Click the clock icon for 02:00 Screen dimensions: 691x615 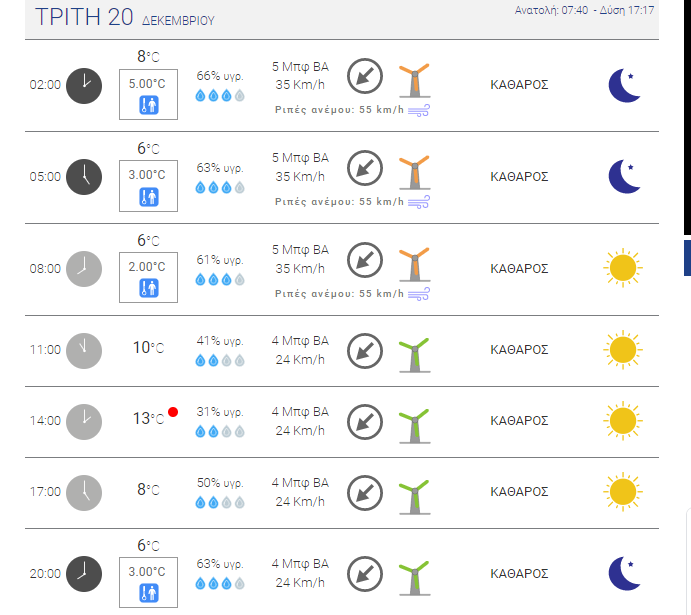coord(84,85)
